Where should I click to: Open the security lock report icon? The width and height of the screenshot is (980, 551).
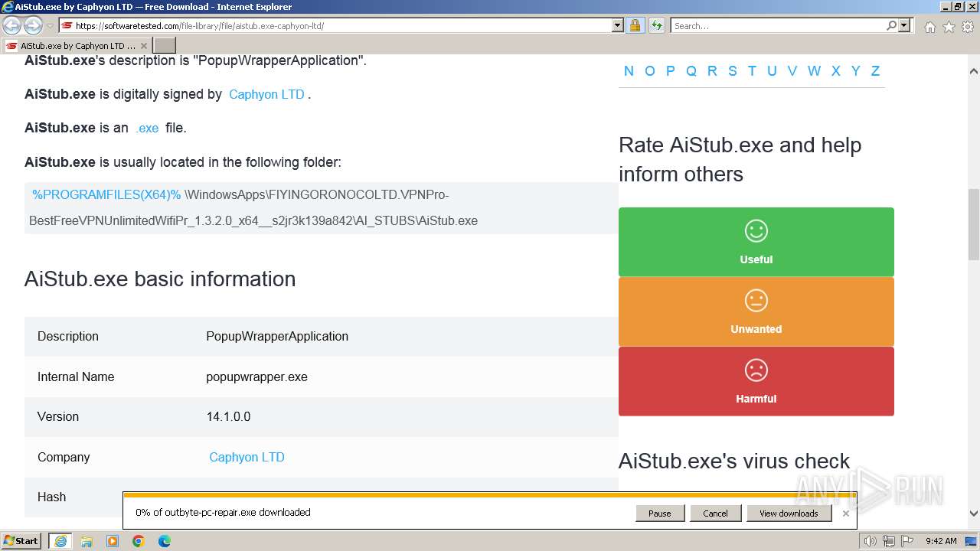635,25
